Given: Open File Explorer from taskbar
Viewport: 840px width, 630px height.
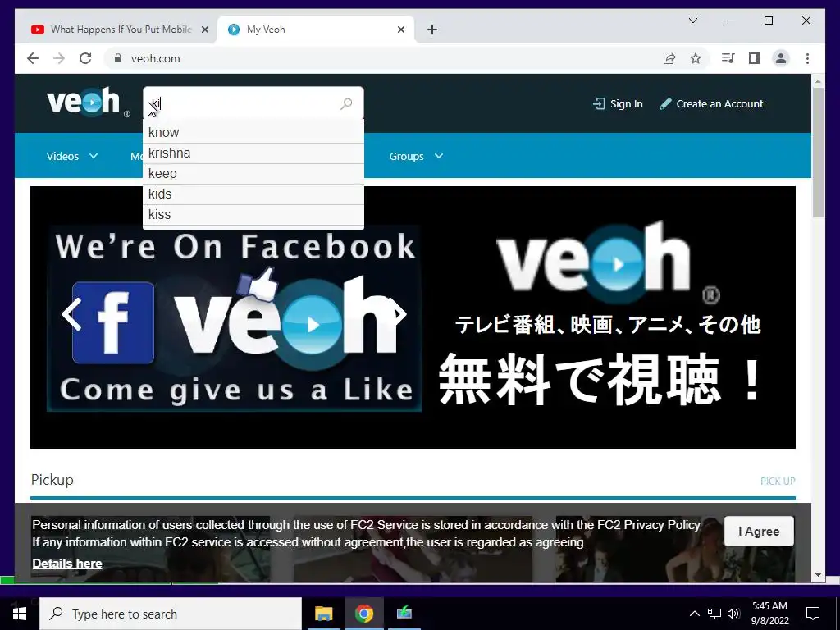Looking at the screenshot, I should point(323,614).
